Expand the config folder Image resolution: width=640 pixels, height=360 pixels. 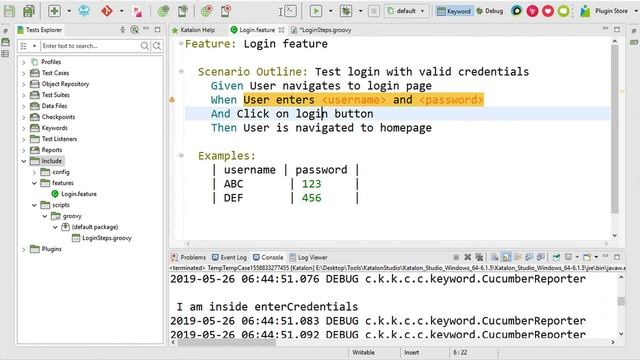pyautogui.click(x=34, y=172)
